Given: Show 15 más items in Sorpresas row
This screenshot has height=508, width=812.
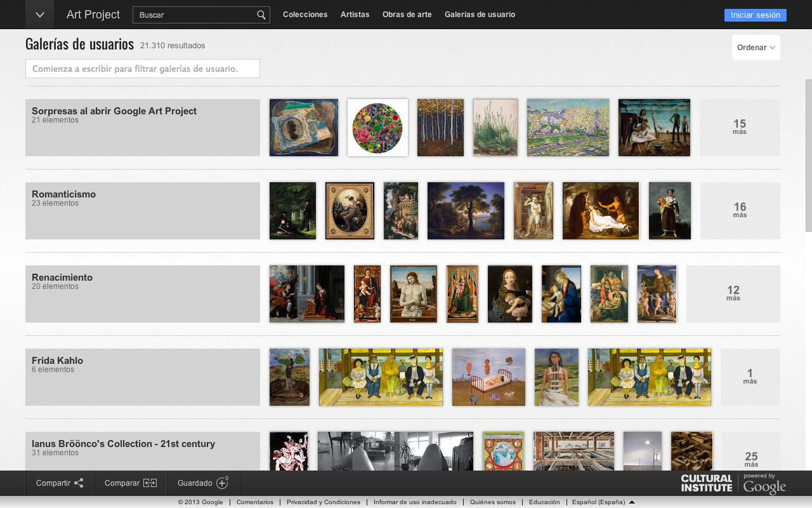Looking at the screenshot, I should [x=740, y=128].
